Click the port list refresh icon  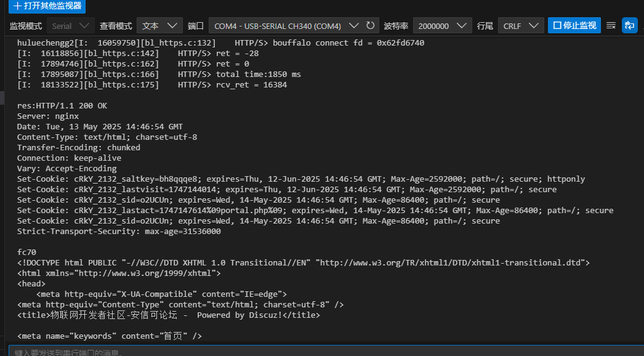point(370,25)
